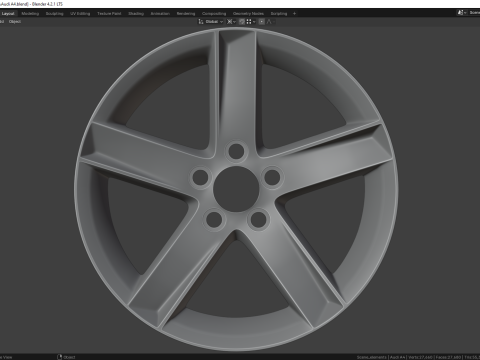Switch to the Geometry Nodes workspace tab

tap(248, 14)
